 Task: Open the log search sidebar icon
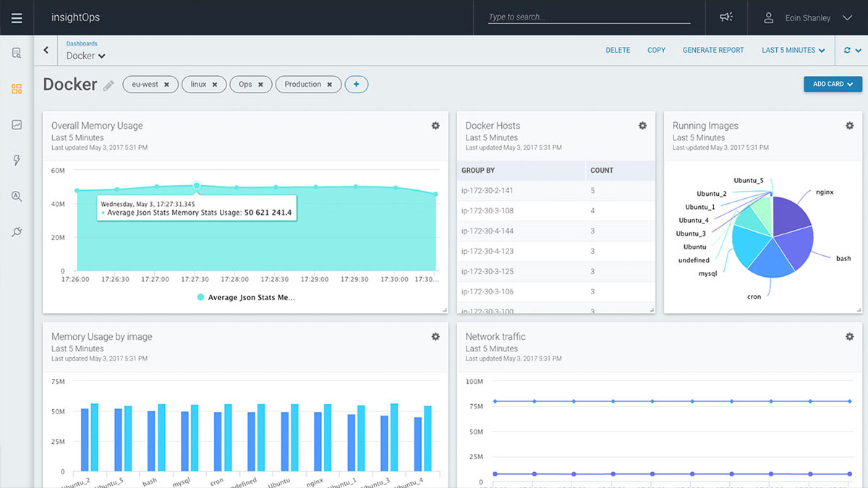[x=17, y=53]
